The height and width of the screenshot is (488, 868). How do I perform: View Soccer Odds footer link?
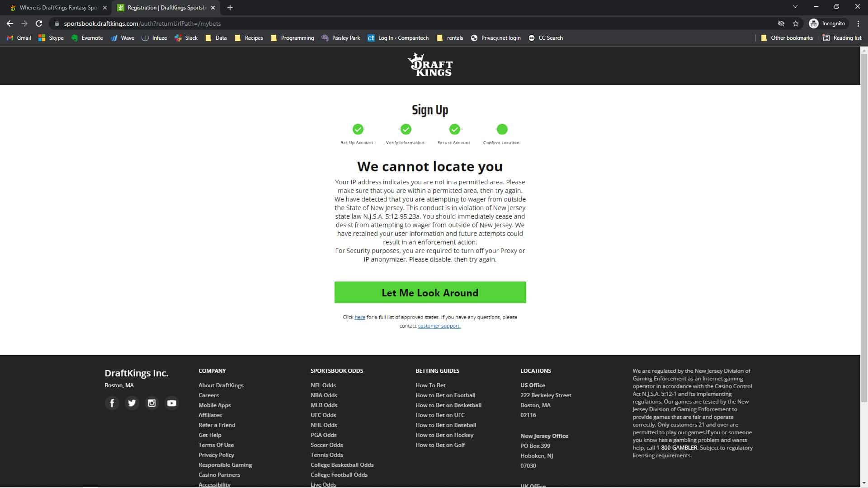coord(327,445)
